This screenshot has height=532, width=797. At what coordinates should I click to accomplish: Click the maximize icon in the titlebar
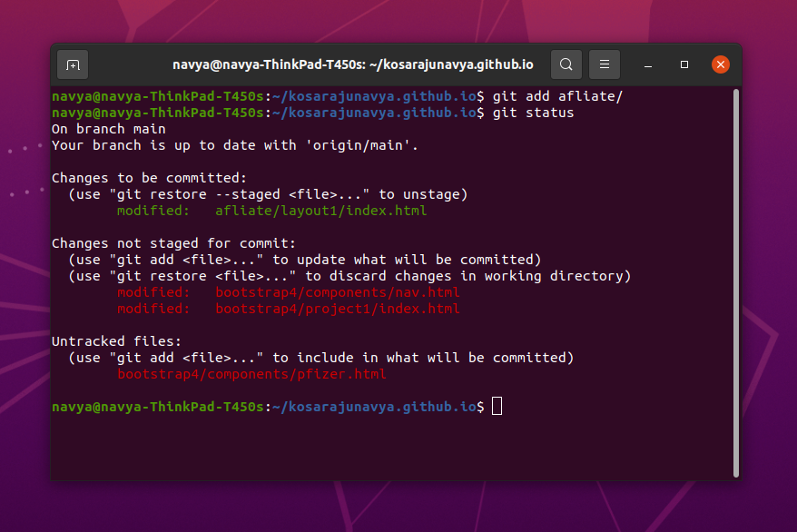(684, 64)
